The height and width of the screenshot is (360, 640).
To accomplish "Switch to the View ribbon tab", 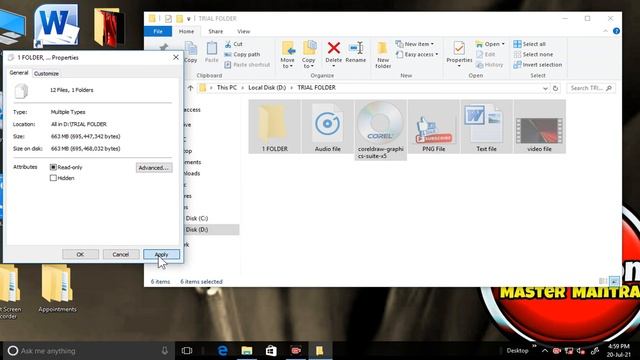I will click(x=244, y=31).
